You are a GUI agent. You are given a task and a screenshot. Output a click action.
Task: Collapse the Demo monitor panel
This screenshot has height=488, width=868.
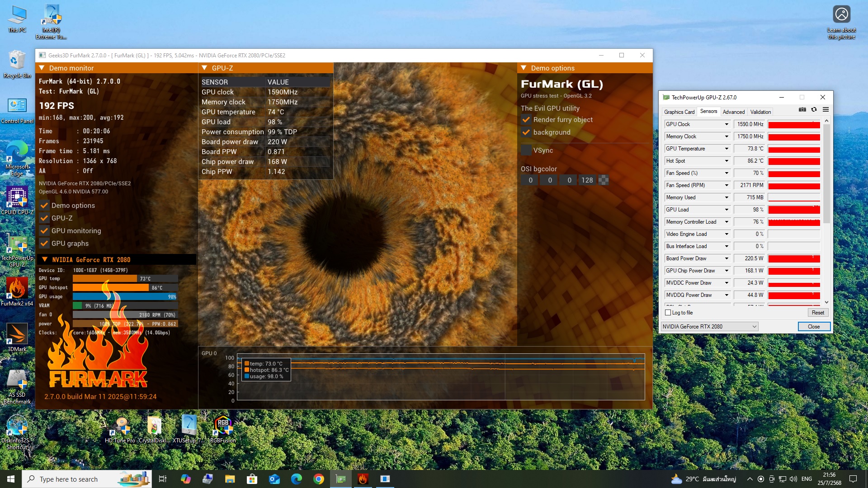(x=42, y=68)
